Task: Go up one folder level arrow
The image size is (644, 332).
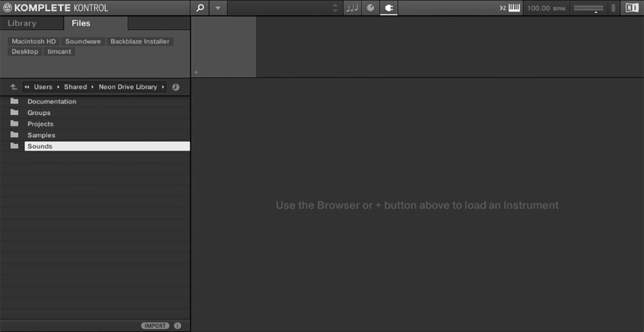Action: point(14,87)
